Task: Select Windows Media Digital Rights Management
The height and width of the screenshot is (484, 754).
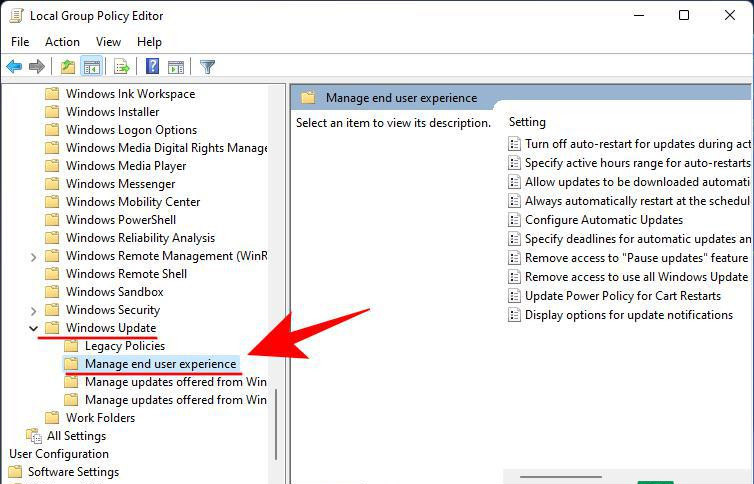Action: pyautogui.click(x=166, y=148)
